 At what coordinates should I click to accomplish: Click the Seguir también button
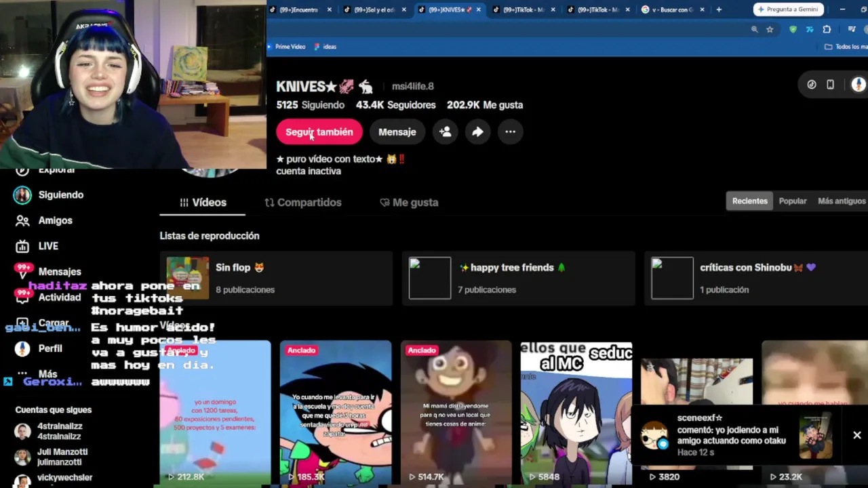pos(319,132)
